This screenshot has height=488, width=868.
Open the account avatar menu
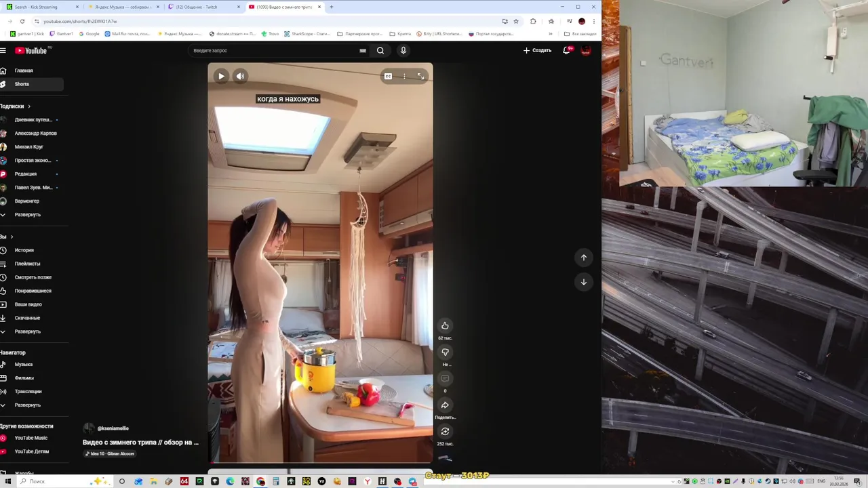point(586,50)
